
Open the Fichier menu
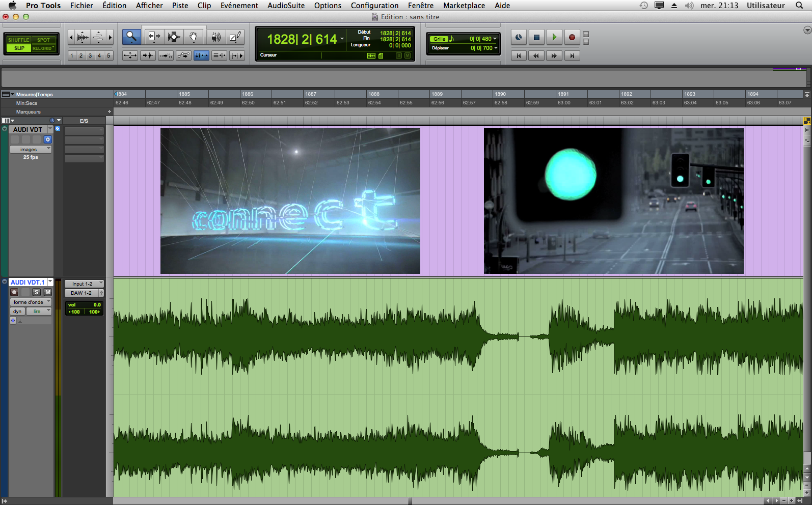coord(82,5)
